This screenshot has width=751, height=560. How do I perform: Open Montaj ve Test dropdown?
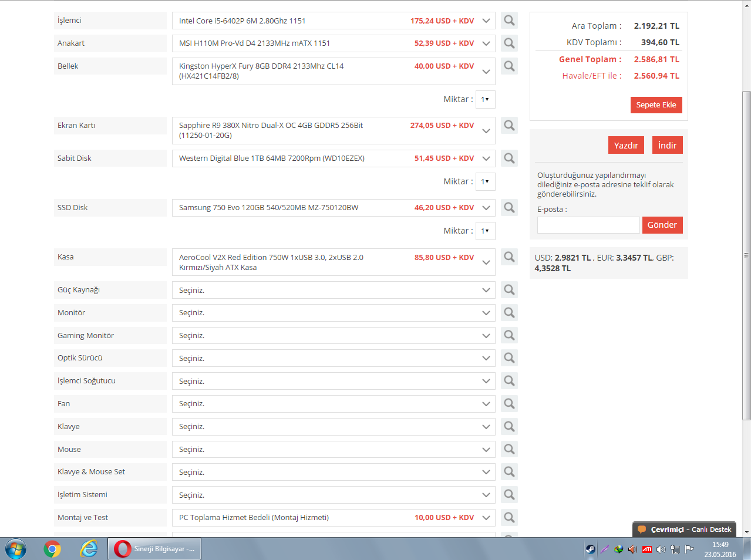point(334,518)
